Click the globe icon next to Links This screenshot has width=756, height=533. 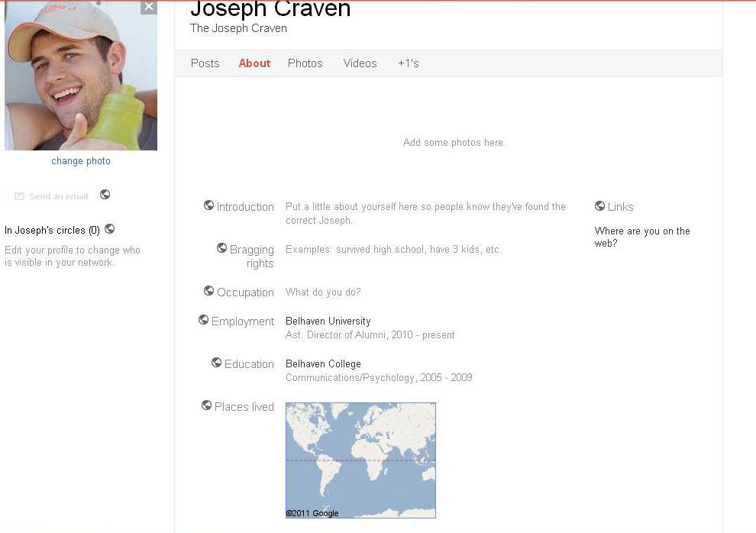click(599, 205)
